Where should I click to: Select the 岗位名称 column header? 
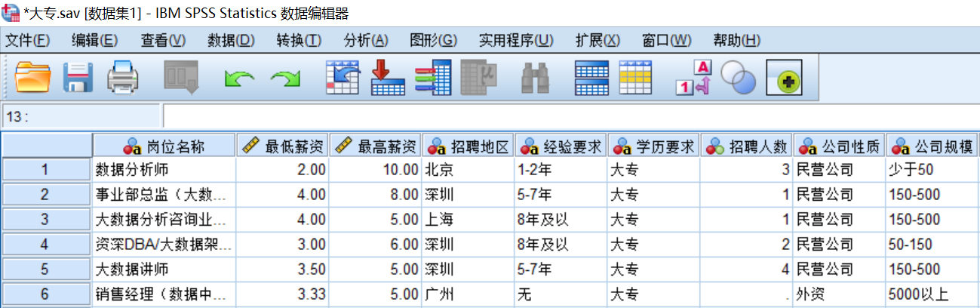click(164, 146)
